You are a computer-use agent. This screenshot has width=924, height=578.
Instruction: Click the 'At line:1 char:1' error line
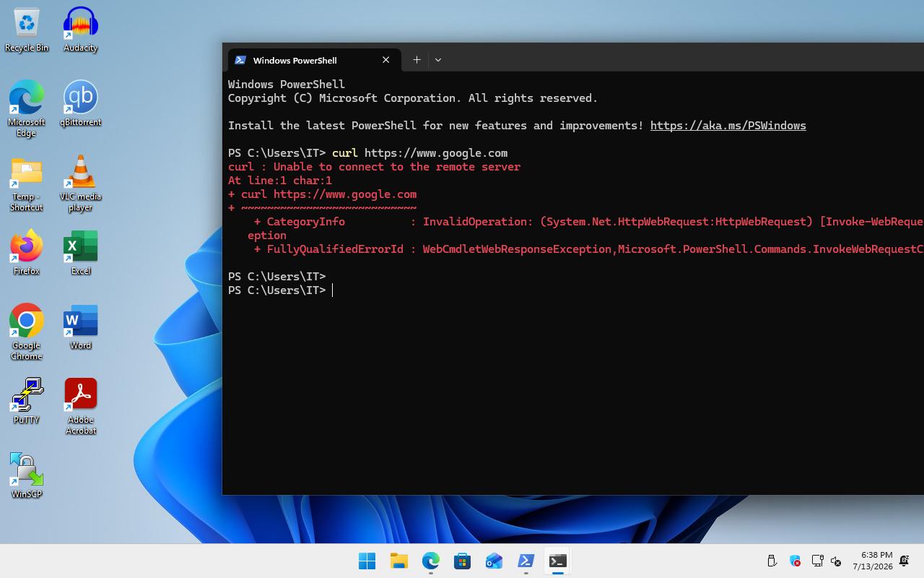click(280, 181)
